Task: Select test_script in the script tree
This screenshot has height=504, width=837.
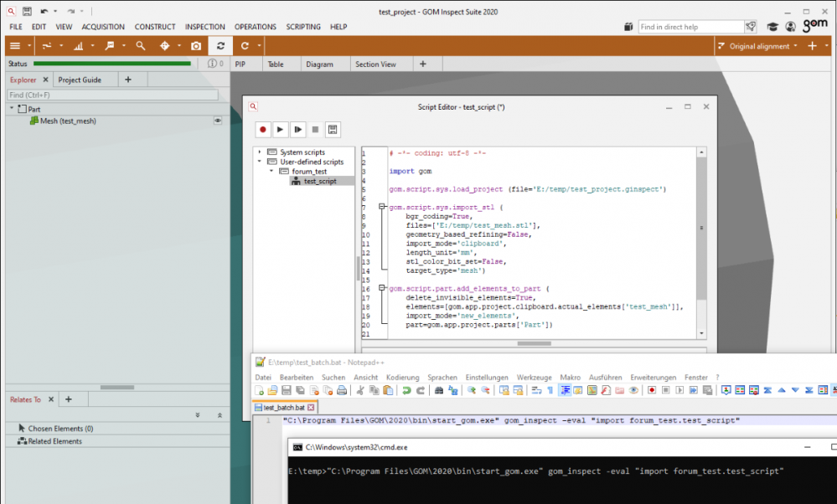Action: click(320, 181)
